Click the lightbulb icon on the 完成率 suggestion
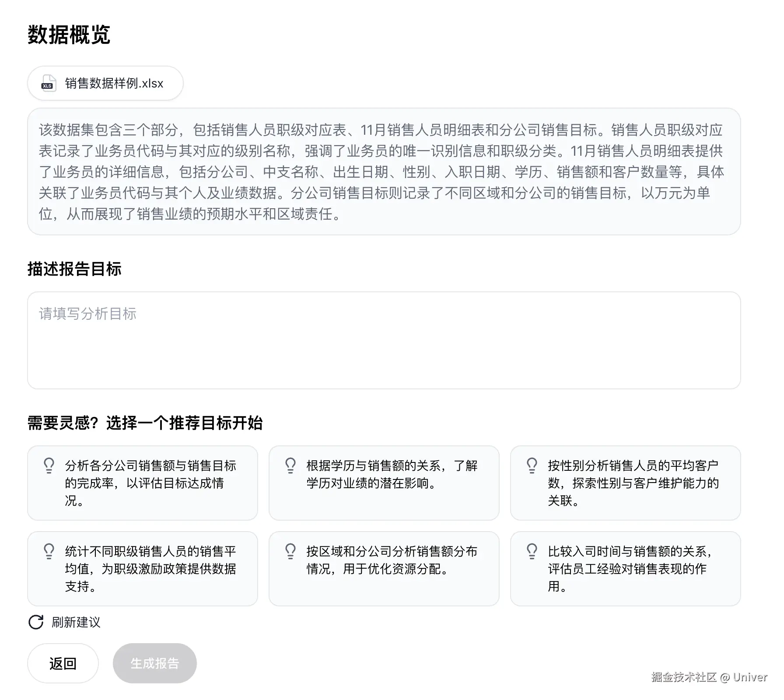The image size is (784, 700). tap(49, 465)
